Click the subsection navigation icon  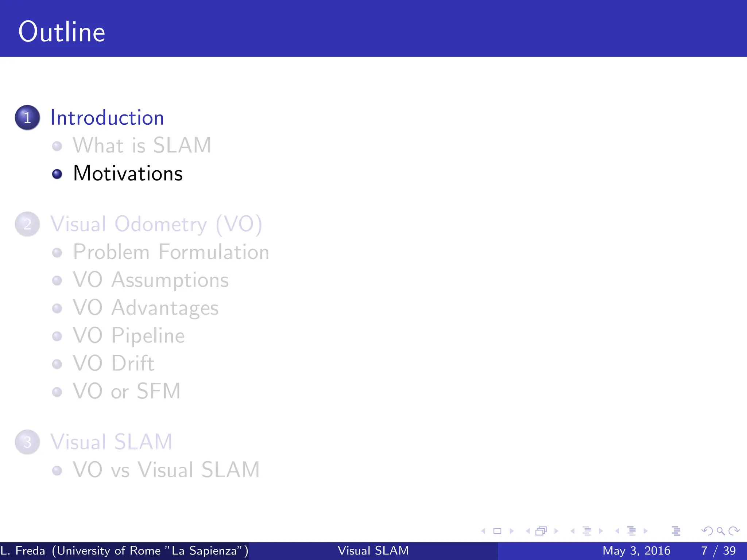(587, 531)
